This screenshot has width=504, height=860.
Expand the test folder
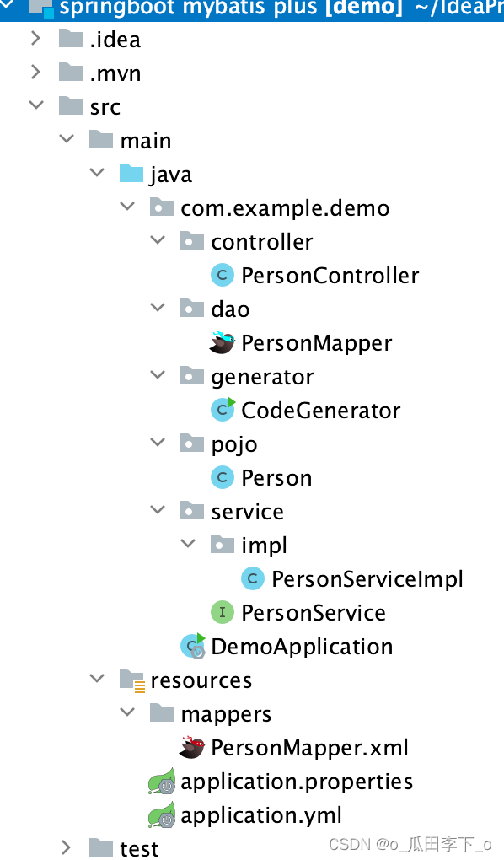pos(67,848)
